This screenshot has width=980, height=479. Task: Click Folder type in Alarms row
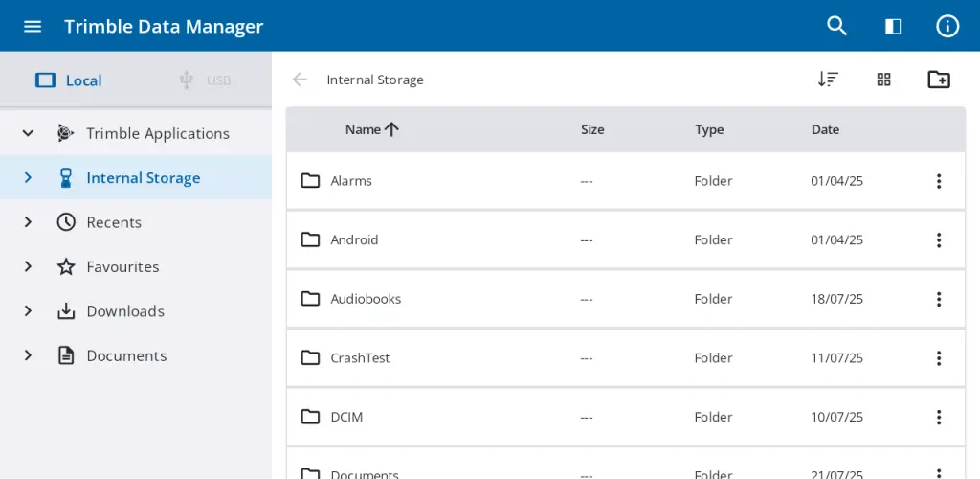click(713, 181)
